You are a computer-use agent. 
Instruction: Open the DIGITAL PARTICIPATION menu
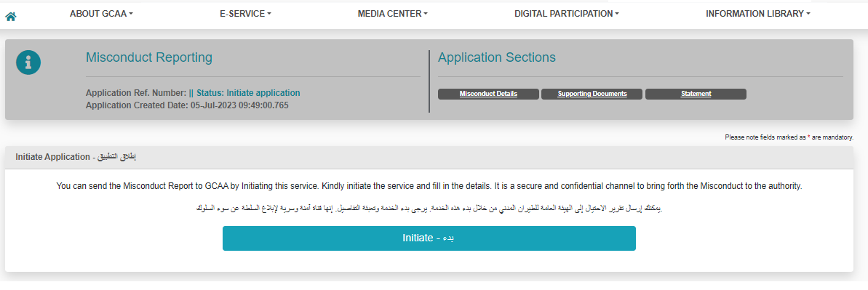pyautogui.click(x=566, y=14)
